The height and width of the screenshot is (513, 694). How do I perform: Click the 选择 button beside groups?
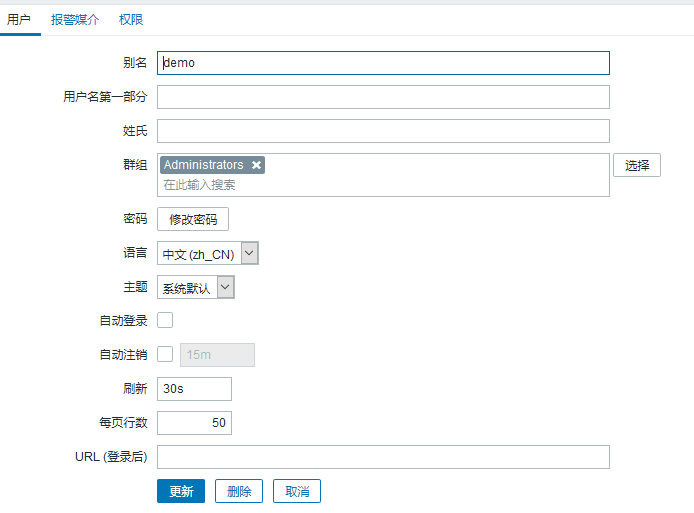tap(637, 166)
